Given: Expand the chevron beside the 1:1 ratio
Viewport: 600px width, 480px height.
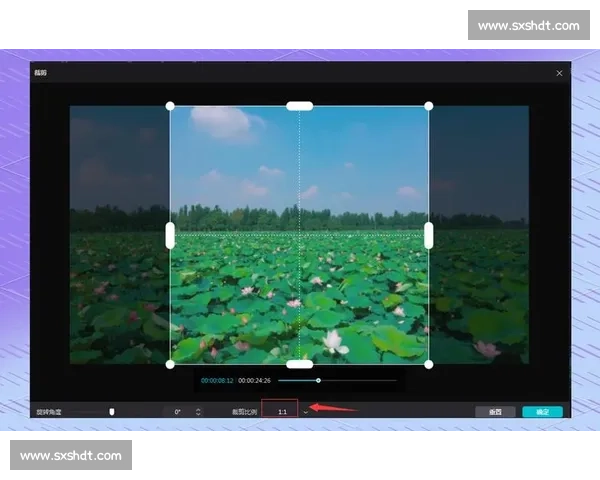Looking at the screenshot, I should coord(305,412).
